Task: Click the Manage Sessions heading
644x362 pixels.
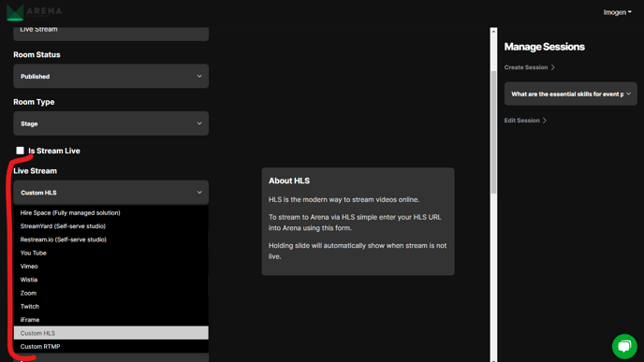Action: pyautogui.click(x=544, y=47)
